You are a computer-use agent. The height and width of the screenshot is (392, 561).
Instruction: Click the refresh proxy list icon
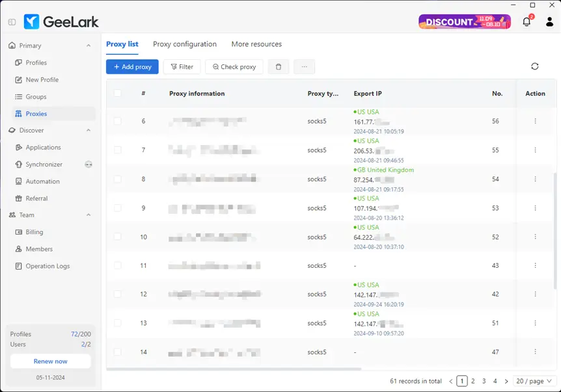(534, 66)
